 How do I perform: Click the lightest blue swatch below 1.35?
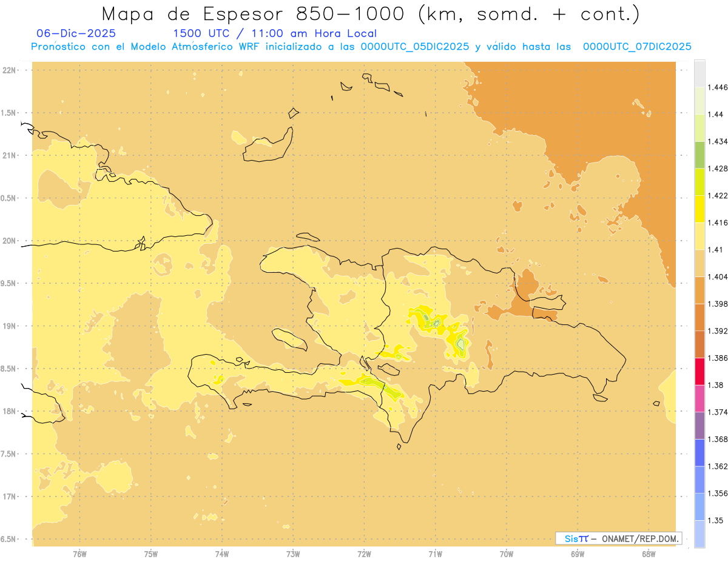click(x=699, y=534)
